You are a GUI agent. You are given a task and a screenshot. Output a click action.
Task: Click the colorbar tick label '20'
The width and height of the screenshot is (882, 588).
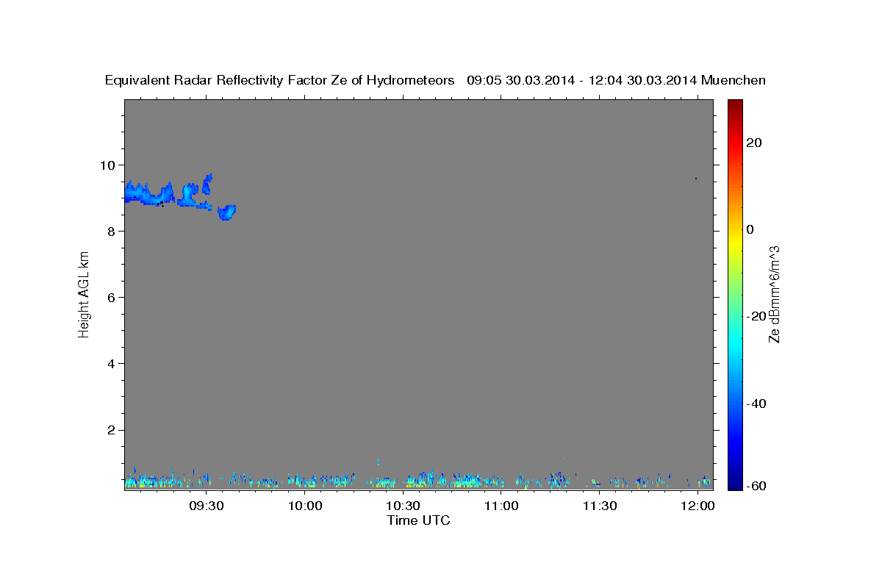[x=754, y=143]
